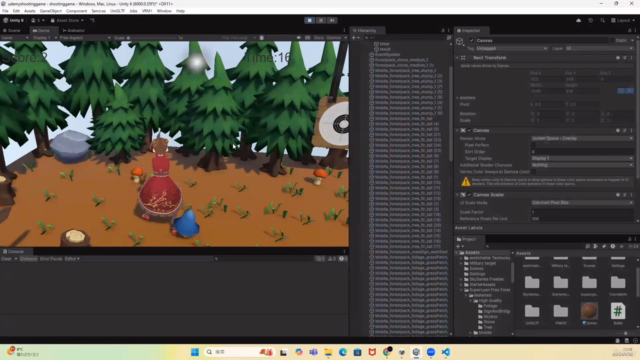Open the Render Mode dropdown

pos(582,138)
